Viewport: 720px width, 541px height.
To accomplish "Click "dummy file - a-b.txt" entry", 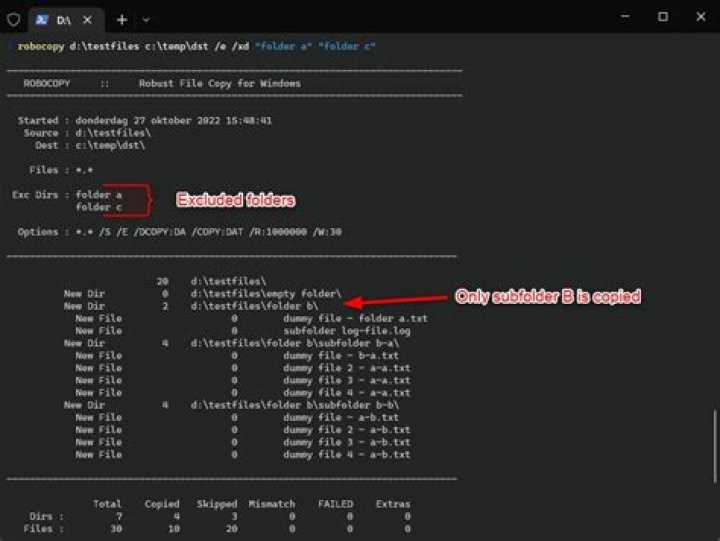I will tap(341, 417).
